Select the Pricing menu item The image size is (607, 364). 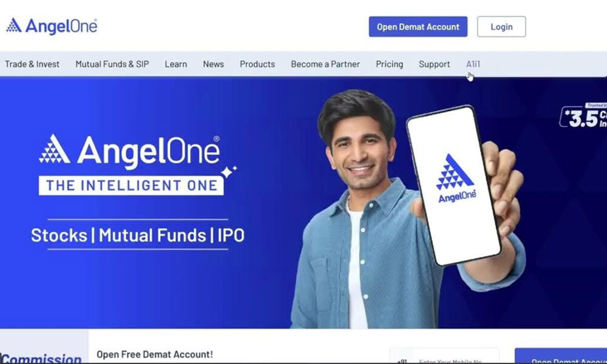[390, 64]
